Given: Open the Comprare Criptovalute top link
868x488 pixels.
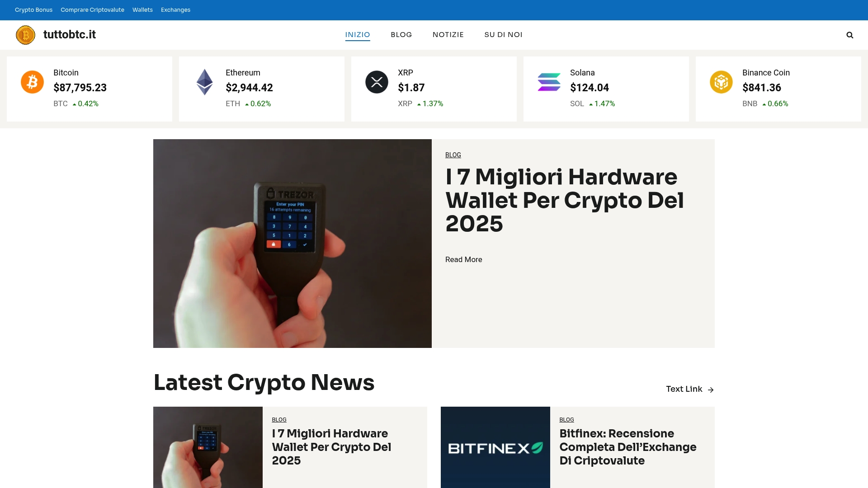Looking at the screenshot, I should (92, 10).
